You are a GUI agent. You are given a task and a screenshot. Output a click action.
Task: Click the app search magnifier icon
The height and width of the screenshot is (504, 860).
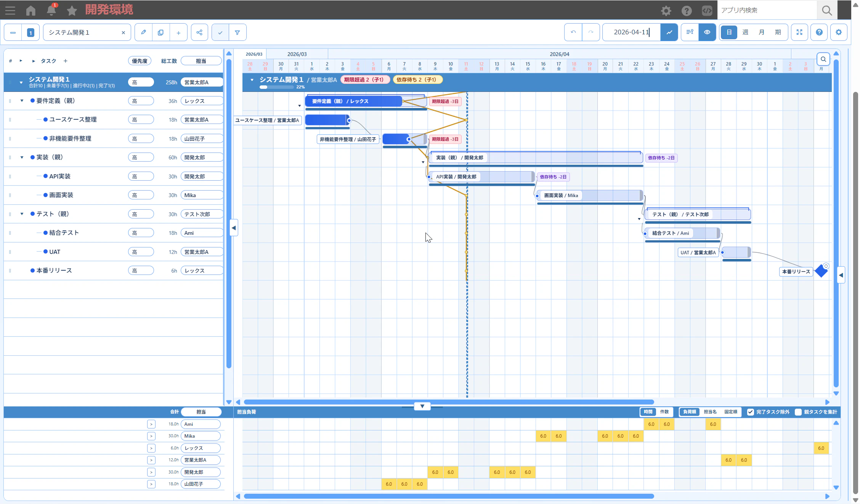[827, 10]
